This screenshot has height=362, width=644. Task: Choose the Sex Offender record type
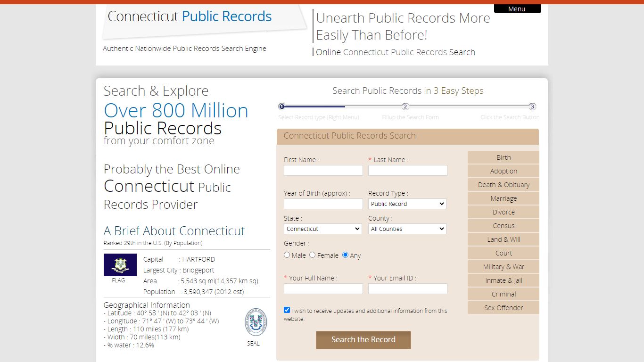[504, 308]
